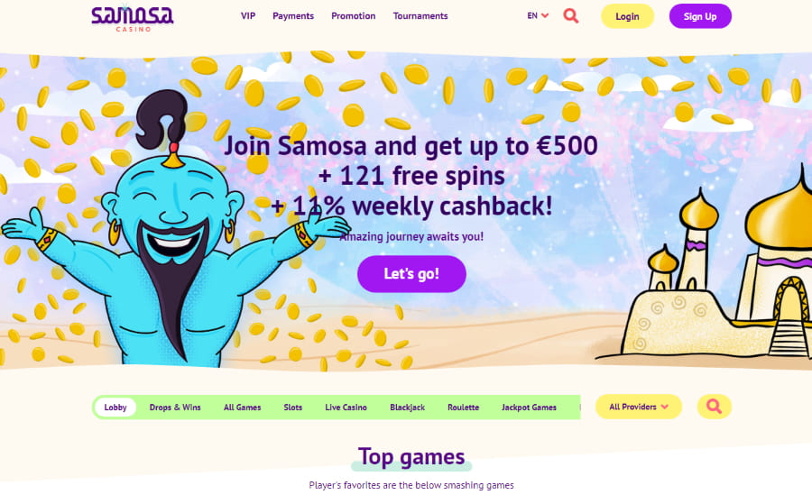The image size is (812, 504).
Task: Click the chevron next to All Providers
Action: pyautogui.click(x=665, y=408)
